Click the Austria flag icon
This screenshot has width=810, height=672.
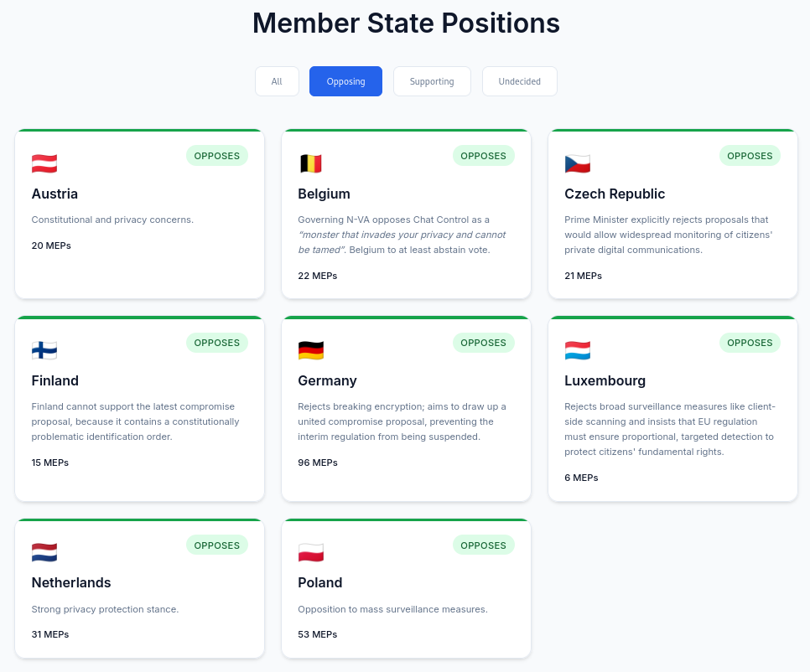44,163
